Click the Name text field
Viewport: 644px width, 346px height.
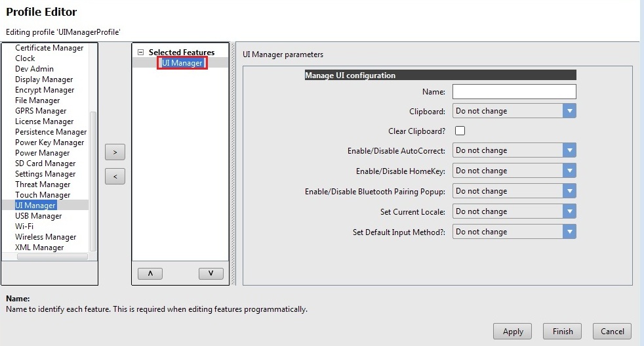[x=513, y=91]
